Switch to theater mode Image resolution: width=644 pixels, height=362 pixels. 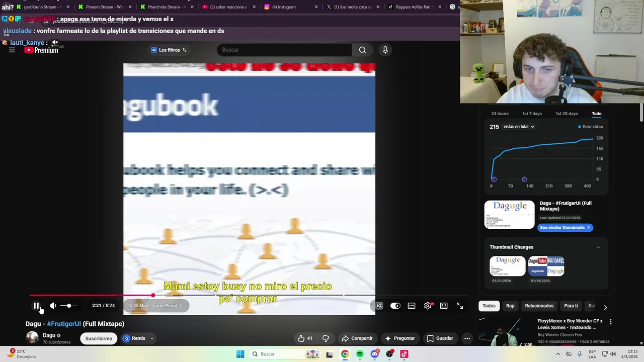[x=444, y=306]
